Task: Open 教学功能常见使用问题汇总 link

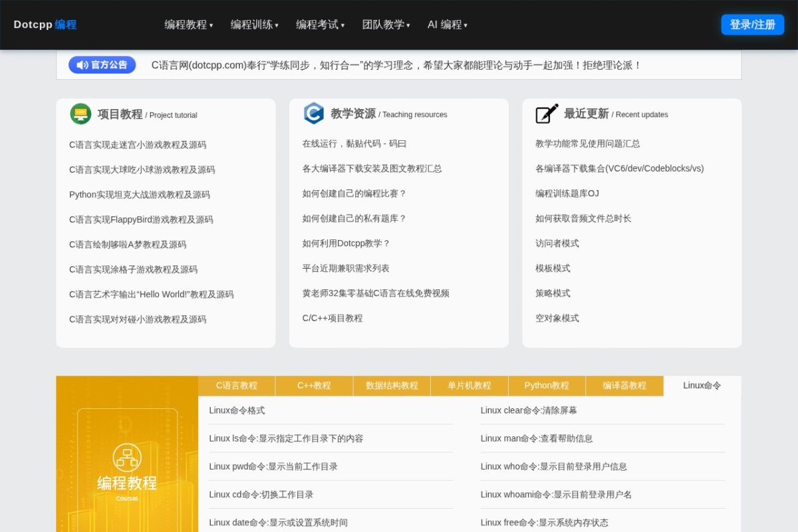Action: click(x=588, y=144)
